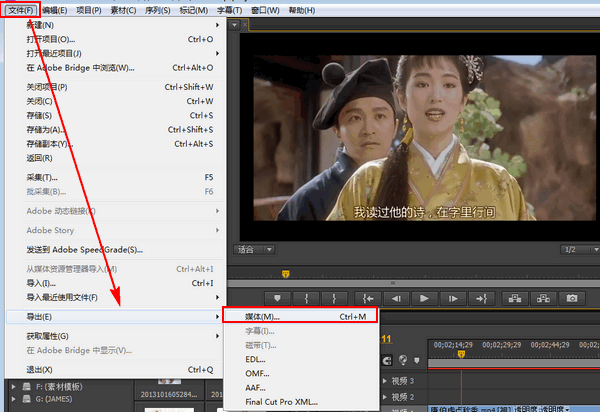The height and width of the screenshot is (412, 600).
Task: Click 采集(T)... menu entry
Action: tap(116, 177)
